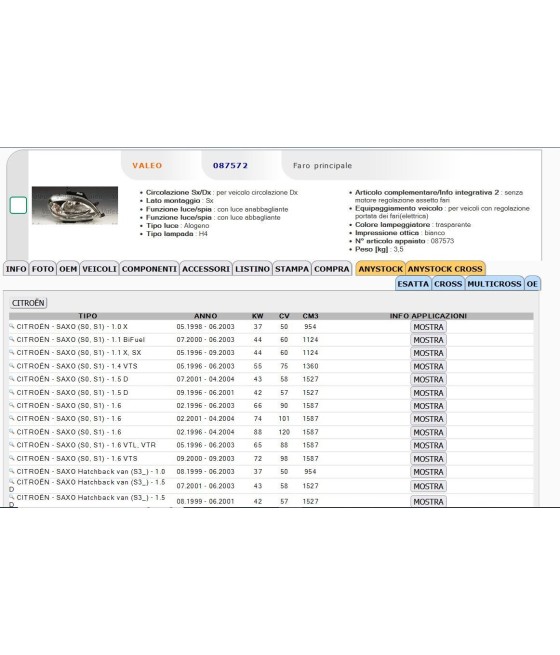Open the Valeo headlight thumbnail image
The width and height of the screenshot is (560, 655).
click(x=75, y=205)
